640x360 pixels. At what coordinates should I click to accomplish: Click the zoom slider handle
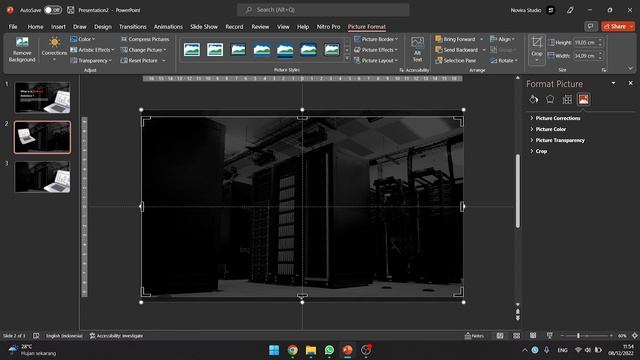pyautogui.click(x=578, y=336)
